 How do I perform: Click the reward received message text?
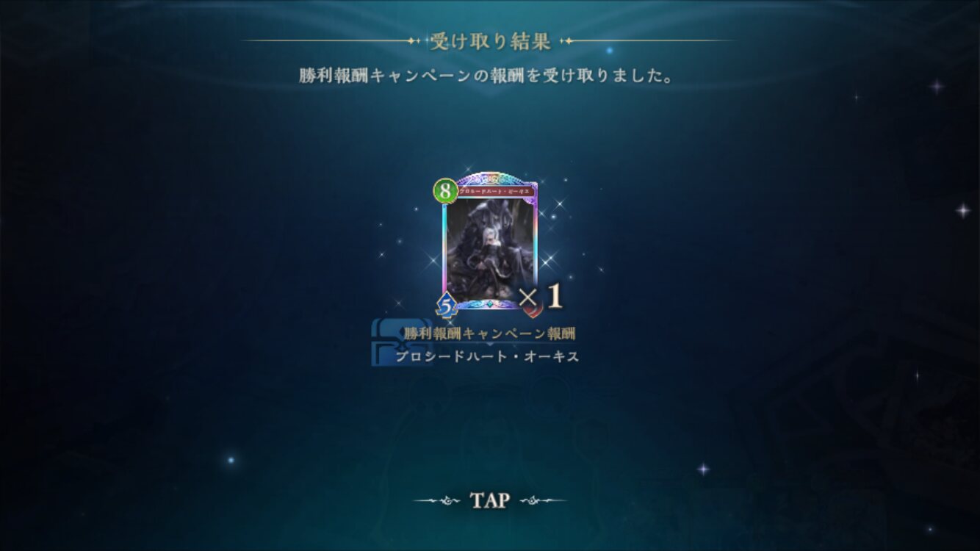486,76
